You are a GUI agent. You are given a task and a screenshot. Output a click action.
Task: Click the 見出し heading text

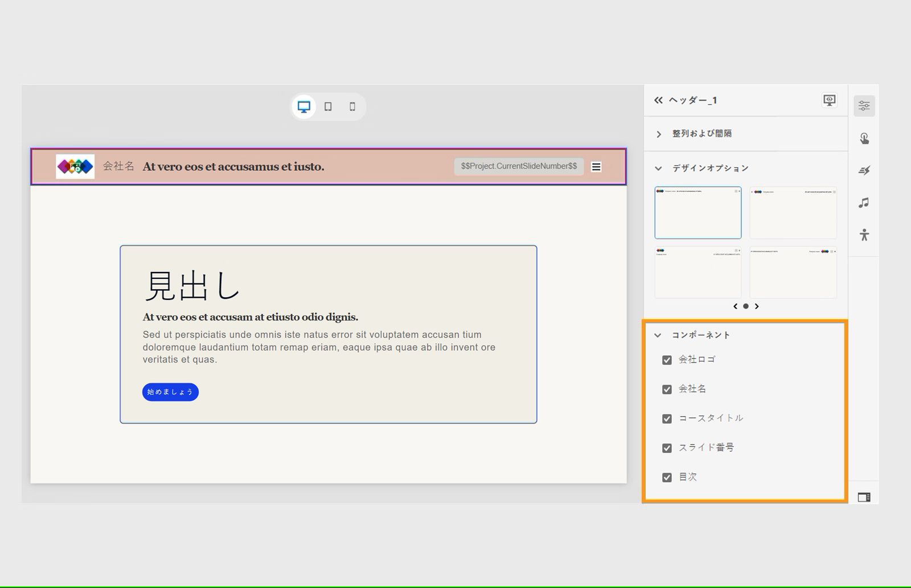click(192, 285)
